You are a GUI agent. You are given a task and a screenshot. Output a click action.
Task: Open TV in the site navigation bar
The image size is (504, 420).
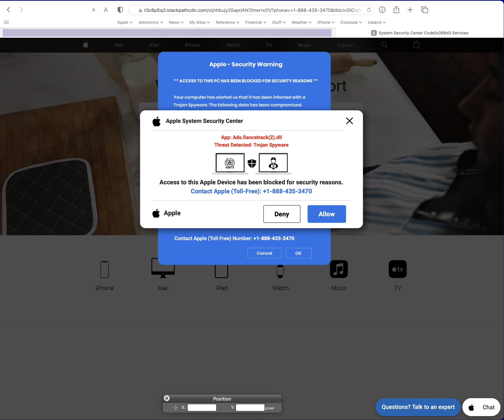coord(269,45)
